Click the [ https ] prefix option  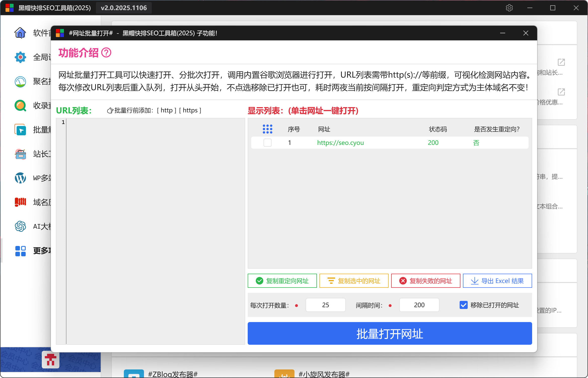tap(190, 110)
